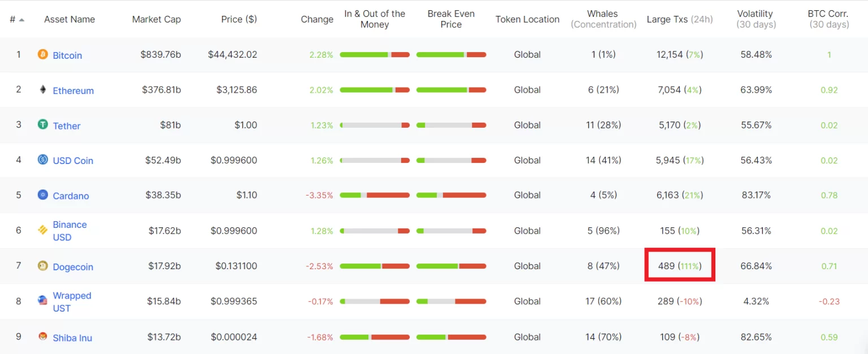Click Cardano's Break Even Price bar

[451, 195]
